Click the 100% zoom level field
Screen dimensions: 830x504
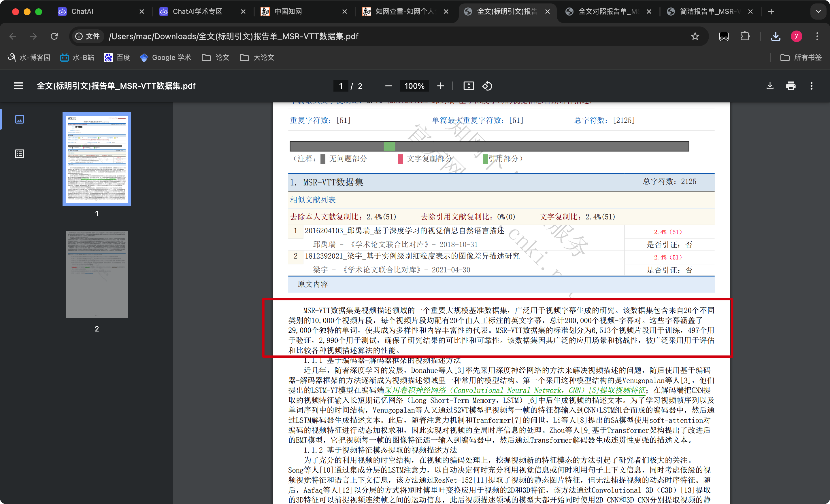click(x=414, y=86)
